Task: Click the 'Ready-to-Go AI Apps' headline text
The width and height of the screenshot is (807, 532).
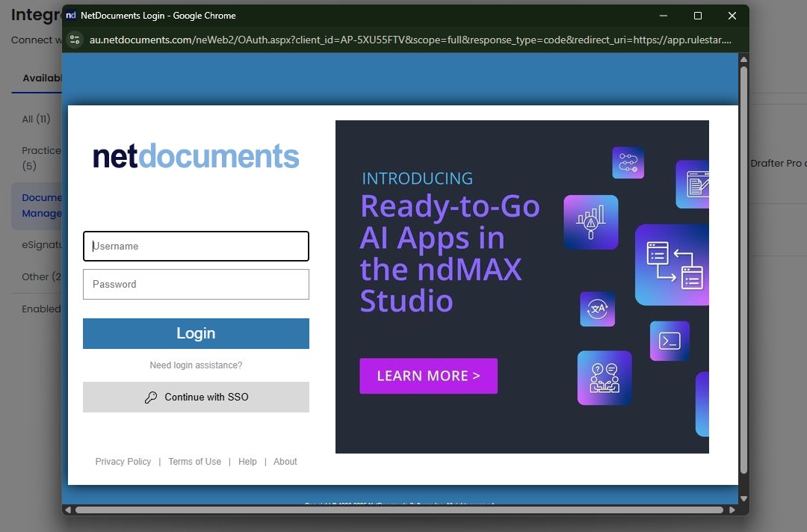Action: coord(449,253)
